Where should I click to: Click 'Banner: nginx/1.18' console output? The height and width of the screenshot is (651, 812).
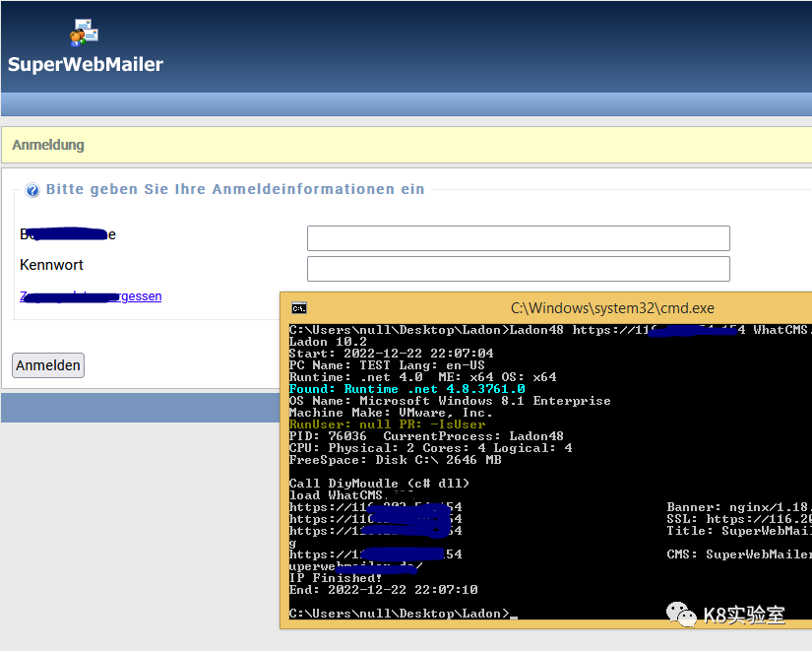pyautogui.click(x=738, y=507)
